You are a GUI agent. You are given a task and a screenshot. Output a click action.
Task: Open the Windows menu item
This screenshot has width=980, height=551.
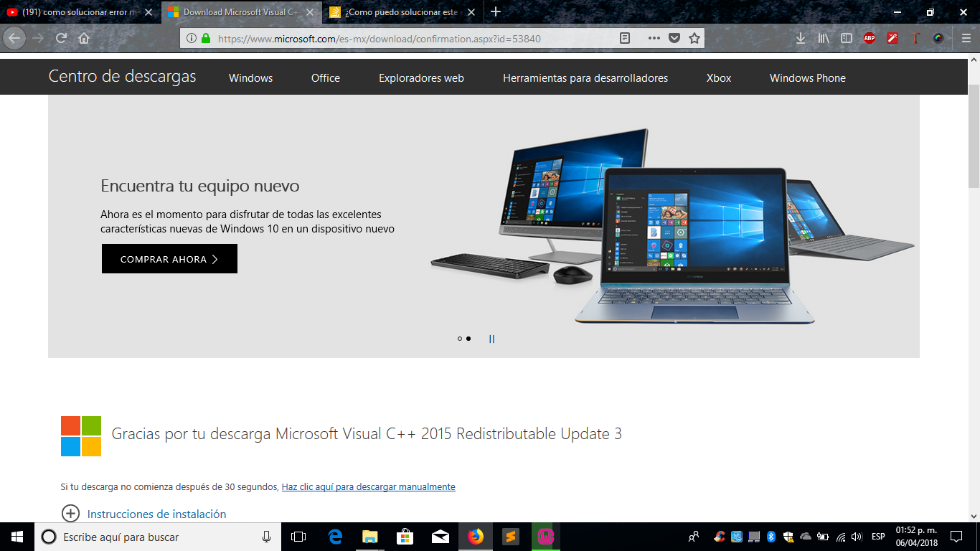coord(250,78)
